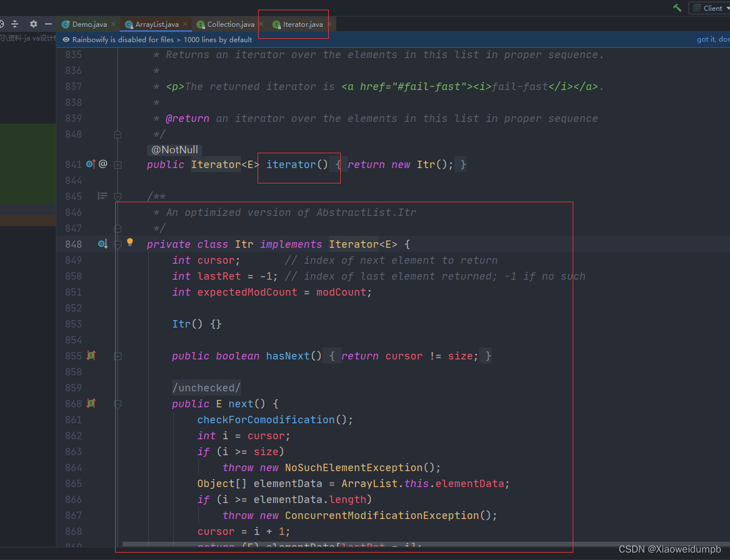The image size is (730, 560).
Task: Switch to the Iterator.java tab
Action: (302, 24)
